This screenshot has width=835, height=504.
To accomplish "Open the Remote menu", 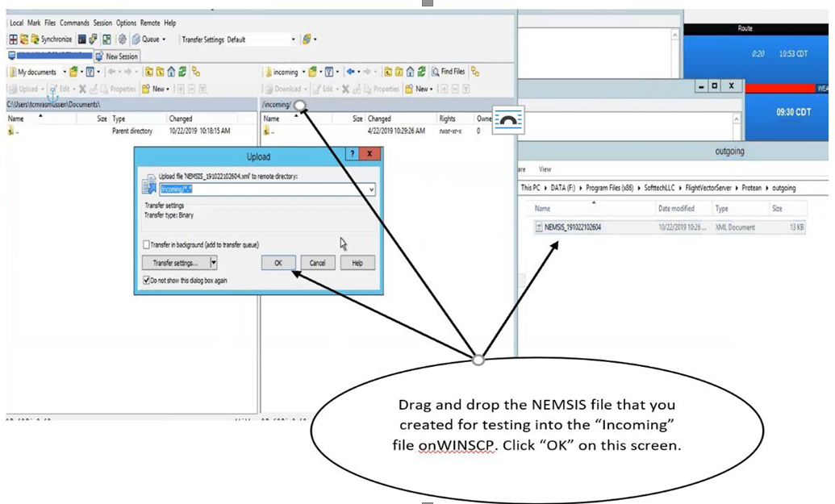I will tap(150, 23).
